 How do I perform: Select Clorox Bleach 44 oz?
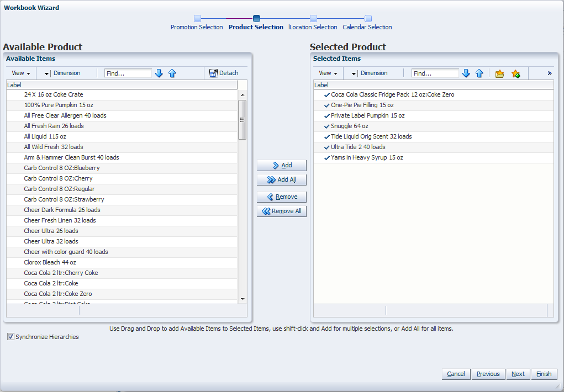coord(122,262)
